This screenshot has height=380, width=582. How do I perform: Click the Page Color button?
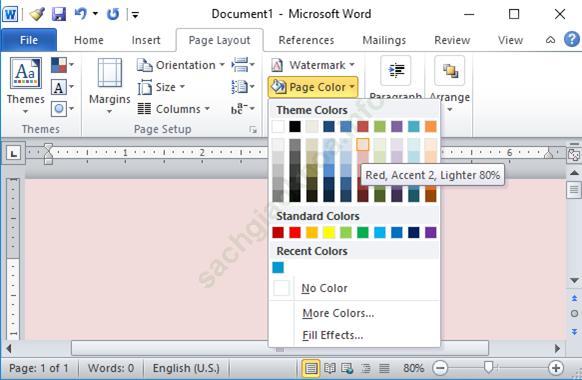pos(313,87)
